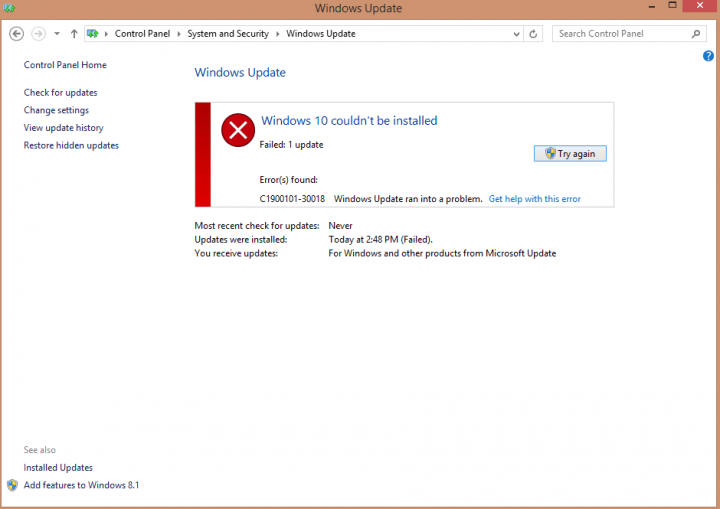Click 'Windows Update ran into a problem.' text
The image size is (720, 509).
[408, 199]
